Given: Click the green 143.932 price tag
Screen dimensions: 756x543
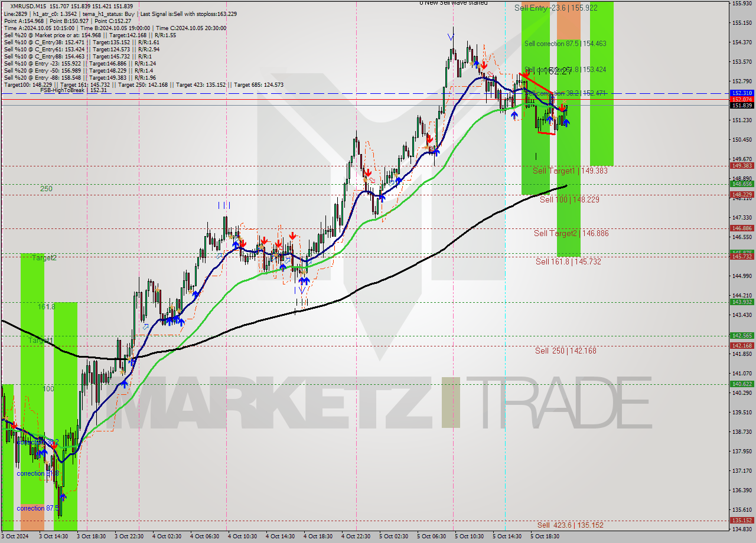Looking at the screenshot, I should [x=742, y=302].
